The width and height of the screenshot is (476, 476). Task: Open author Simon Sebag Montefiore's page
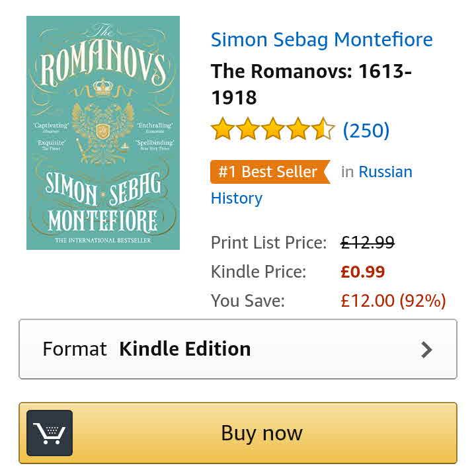321,40
